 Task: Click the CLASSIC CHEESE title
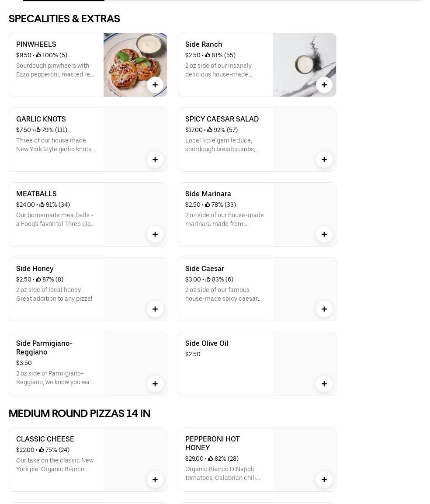[x=45, y=439]
